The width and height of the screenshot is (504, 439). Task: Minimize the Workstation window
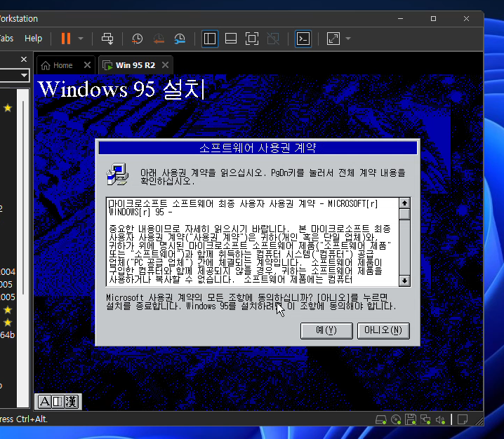pyautogui.click(x=401, y=19)
